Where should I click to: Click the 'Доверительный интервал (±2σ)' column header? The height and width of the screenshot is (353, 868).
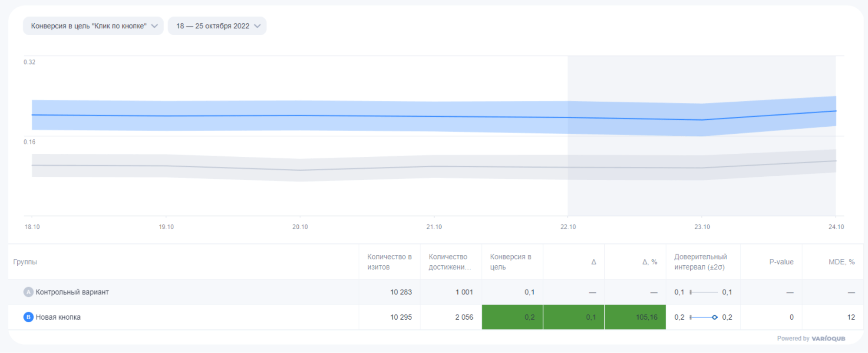pyautogui.click(x=700, y=262)
